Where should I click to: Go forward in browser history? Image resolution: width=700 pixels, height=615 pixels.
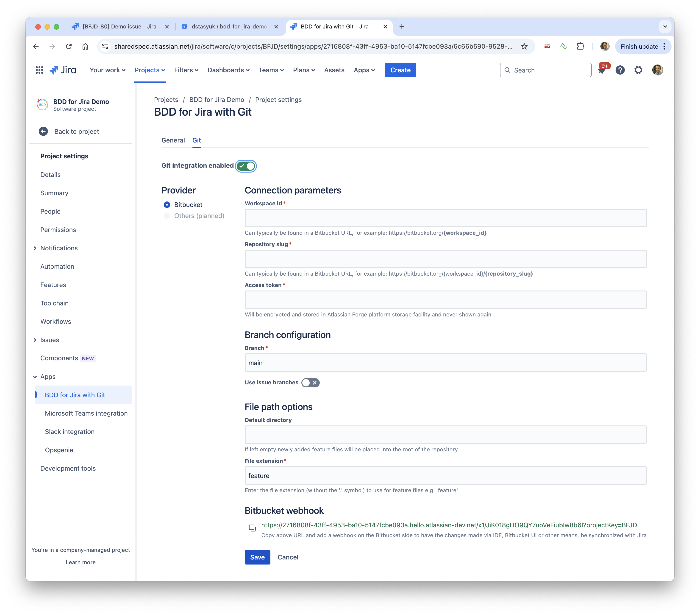pos(52,46)
